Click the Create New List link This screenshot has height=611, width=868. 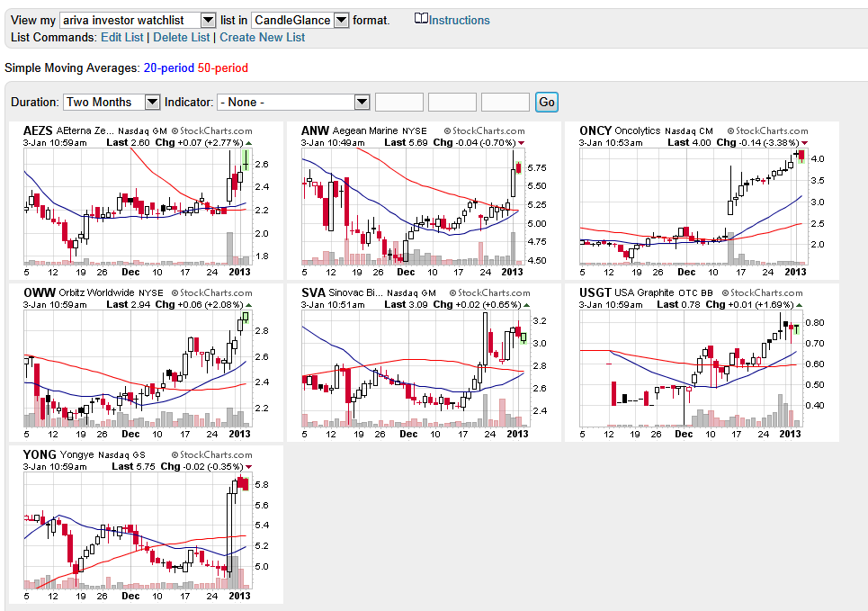click(x=262, y=37)
